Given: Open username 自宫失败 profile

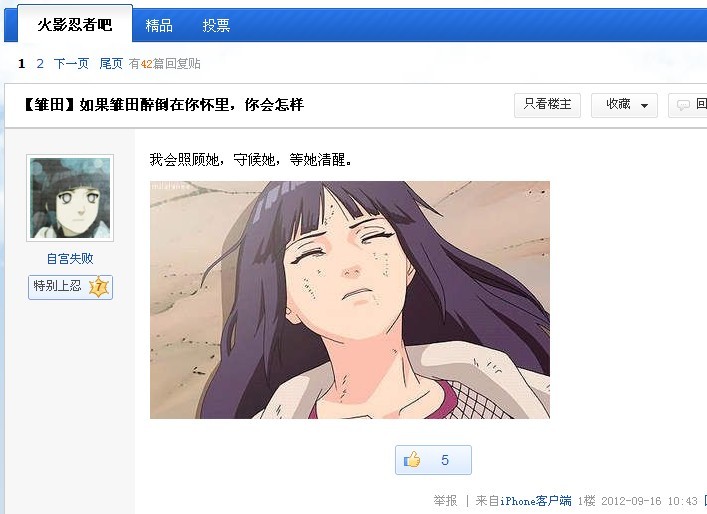Looking at the screenshot, I should pos(70,258).
